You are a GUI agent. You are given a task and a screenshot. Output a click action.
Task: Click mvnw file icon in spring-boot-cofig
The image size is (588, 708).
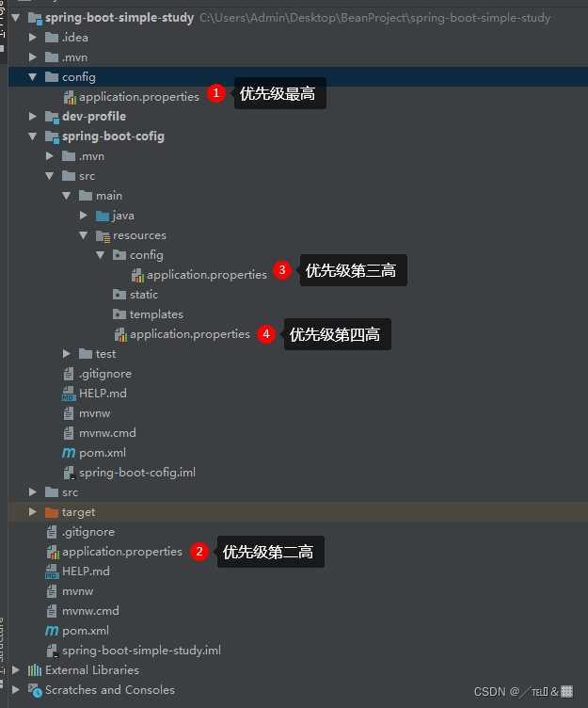coord(69,413)
